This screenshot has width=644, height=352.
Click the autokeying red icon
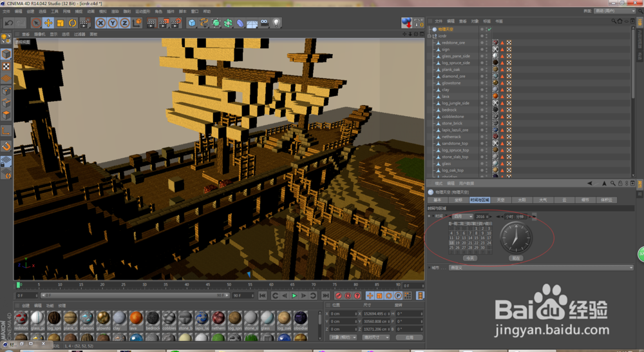(348, 296)
